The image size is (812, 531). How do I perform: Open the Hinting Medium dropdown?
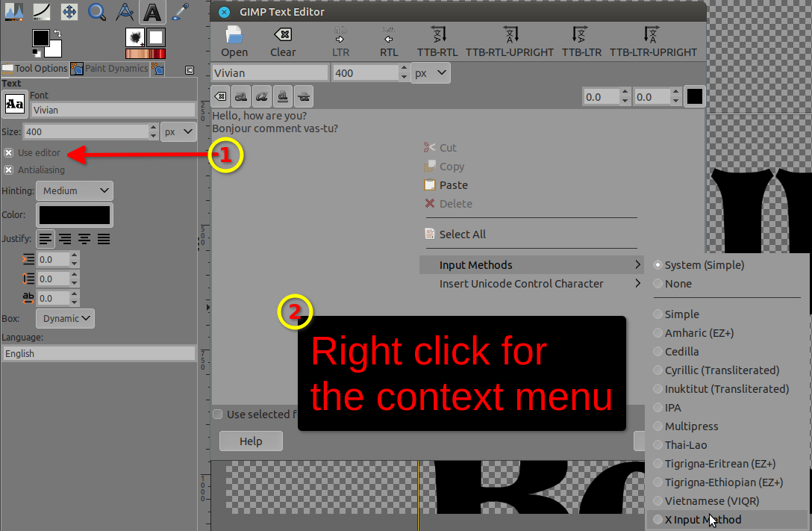coord(75,190)
